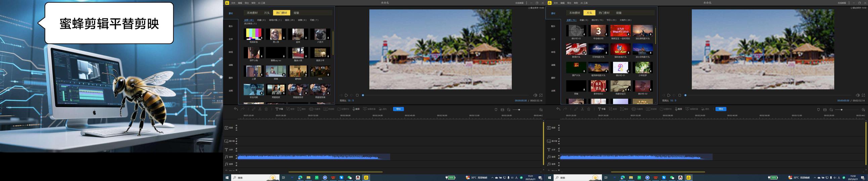The width and height of the screenshot is (868, 181).
Task: Click the fullscreen preview icon in the left window
Action: point(541,95)
